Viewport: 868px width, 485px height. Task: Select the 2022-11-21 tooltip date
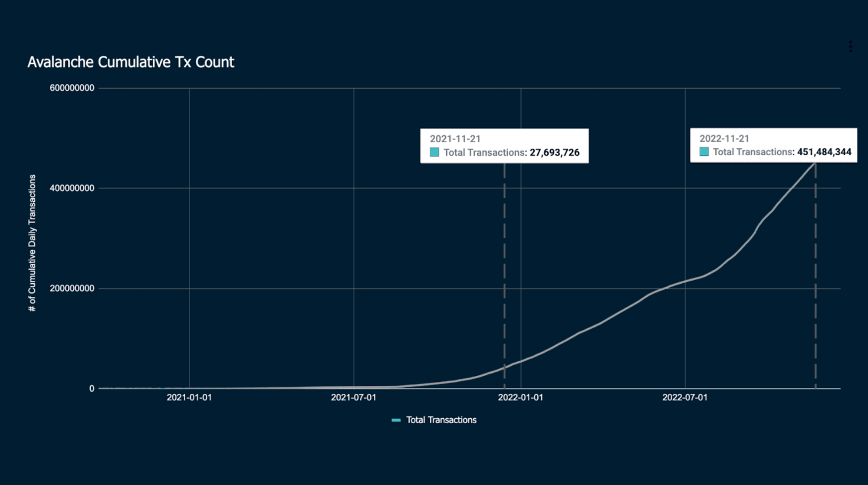pos(724,138)
